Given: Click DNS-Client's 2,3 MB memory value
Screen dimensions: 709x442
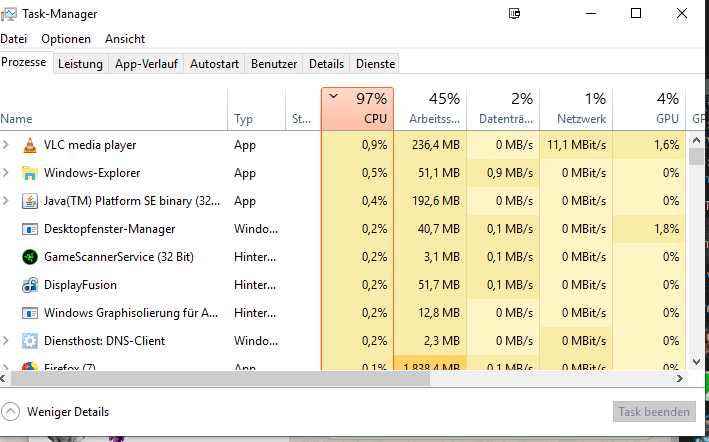Looking at the screenshot, I should click(442, 341).
